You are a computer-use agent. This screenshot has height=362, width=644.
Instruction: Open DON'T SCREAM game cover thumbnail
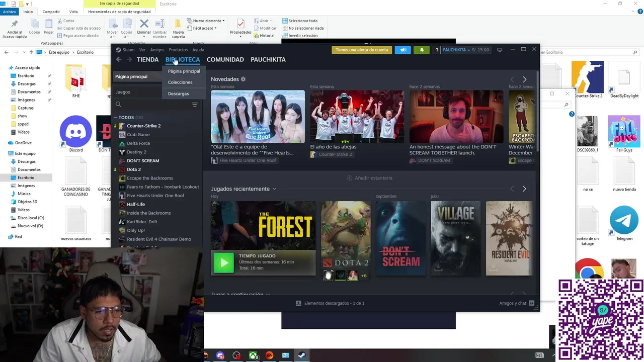pyautogui.click(x=400, y=238)
